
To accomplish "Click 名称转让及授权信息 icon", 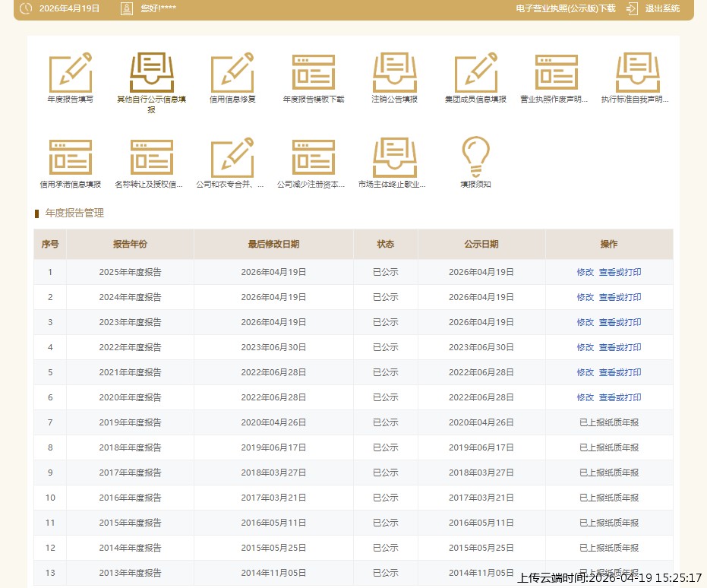I will coord(151,158).
